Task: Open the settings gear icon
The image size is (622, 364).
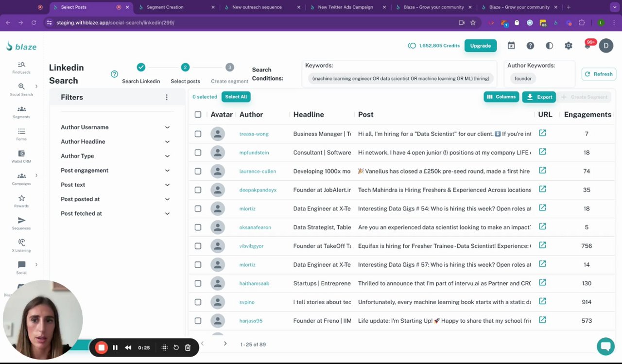Action: point(569,46)
